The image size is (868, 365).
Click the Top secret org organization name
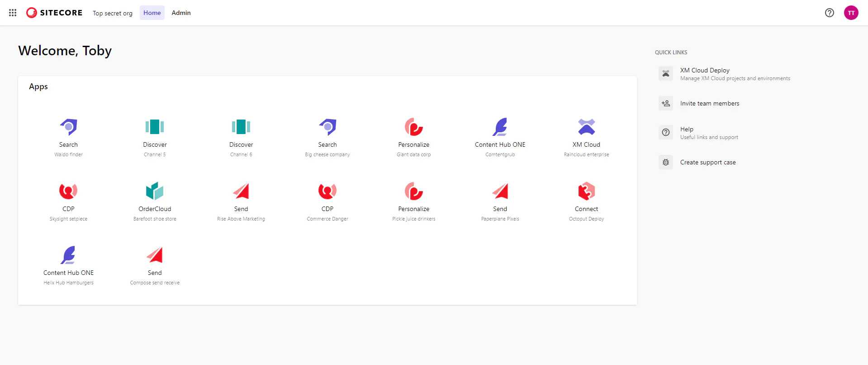113,13
